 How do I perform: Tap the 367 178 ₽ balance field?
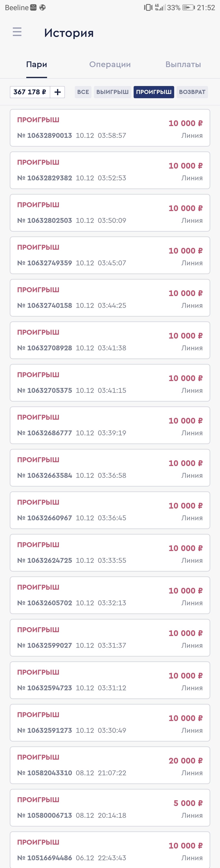[x=30, y=92]
